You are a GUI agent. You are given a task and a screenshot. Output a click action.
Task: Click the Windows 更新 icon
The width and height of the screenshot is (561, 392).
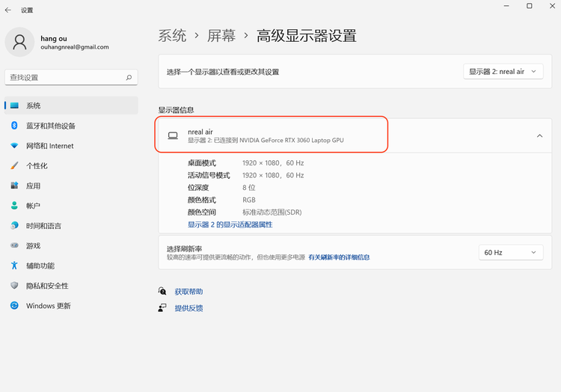(x=14, y=306)
